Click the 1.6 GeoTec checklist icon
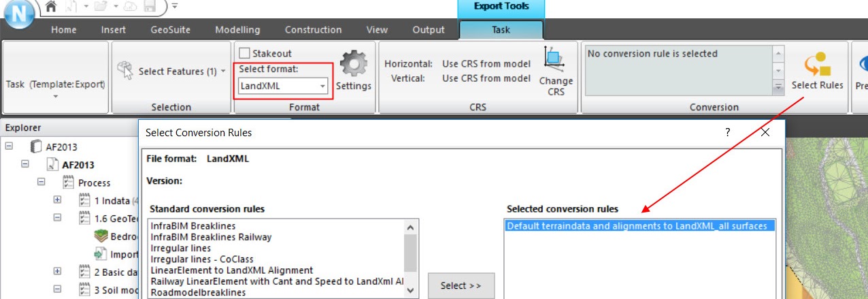The width and height of the screenshot is (868, 299). click(x=84, y=218)
